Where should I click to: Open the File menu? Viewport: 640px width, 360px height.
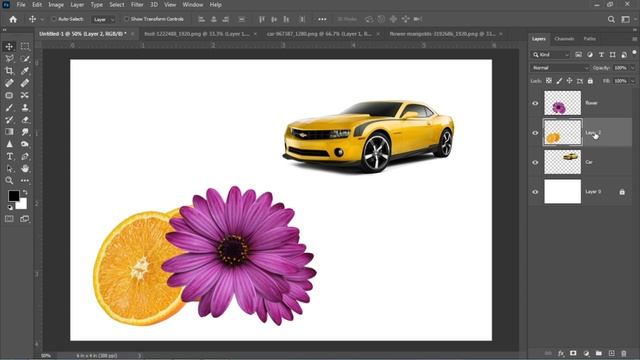pos(21,5)
